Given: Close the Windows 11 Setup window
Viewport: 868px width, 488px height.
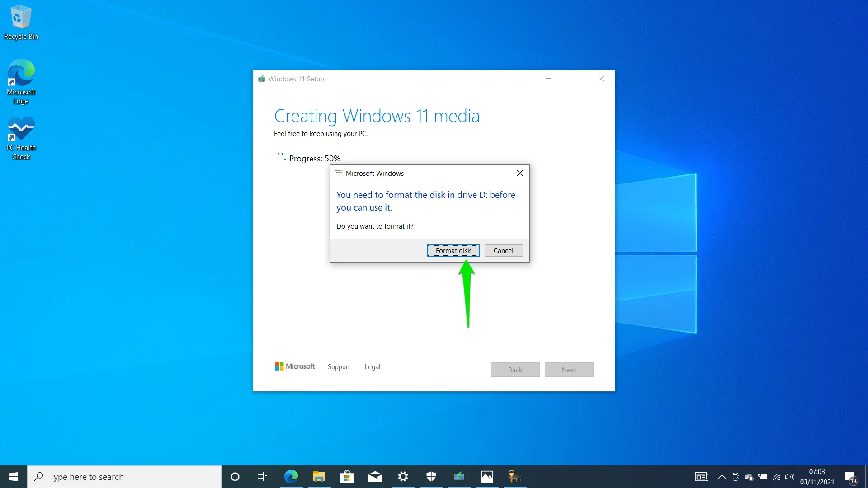Looking at the screenshot, I should (x=601, y=79).
